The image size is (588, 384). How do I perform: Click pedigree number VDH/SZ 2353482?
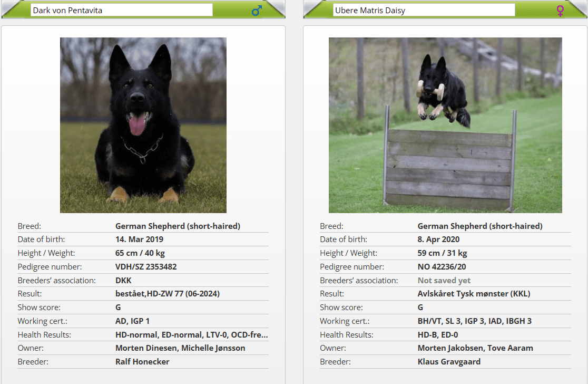point(146,267)
